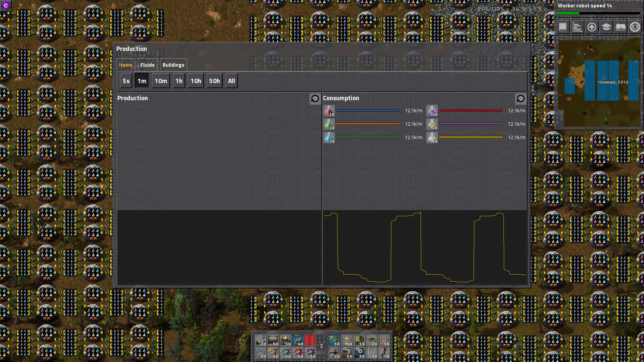Pick the green inserter from hotbar
The height and width of the screenshot is (362, 644).
pyautogui.click(x=334, y=340)
